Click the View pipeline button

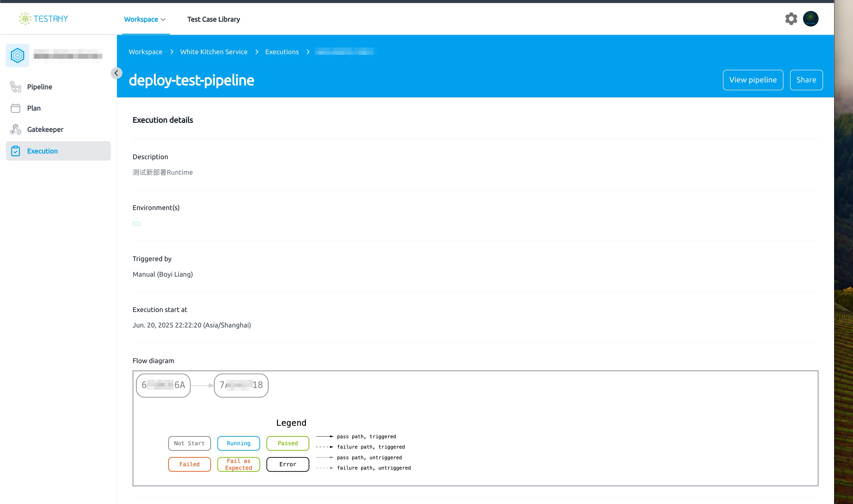pos(753,80)
